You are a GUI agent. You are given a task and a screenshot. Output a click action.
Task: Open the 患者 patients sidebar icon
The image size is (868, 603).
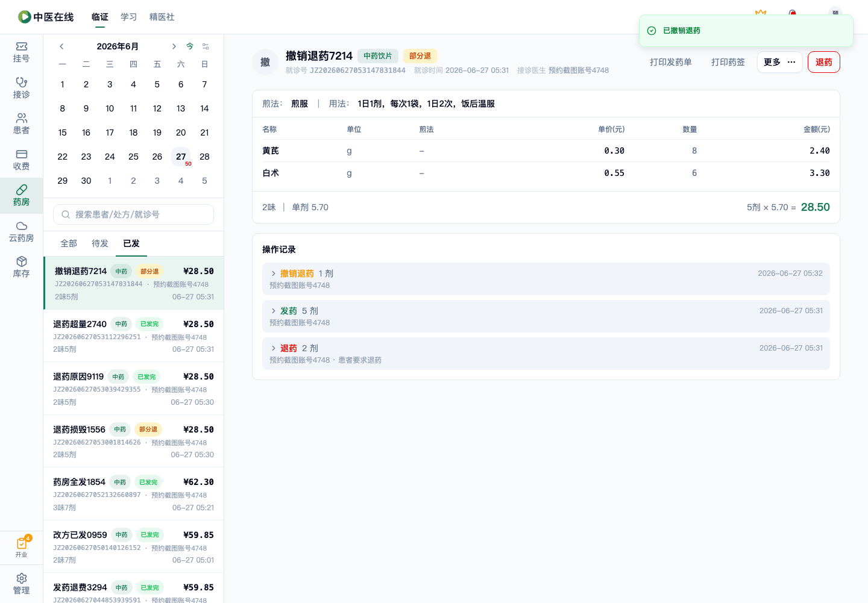pyautogui.click(x=21, y=124)
